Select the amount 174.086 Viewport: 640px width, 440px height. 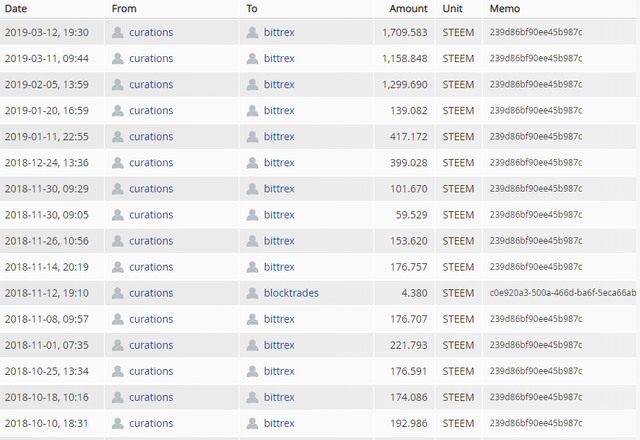tap(409, 398)
